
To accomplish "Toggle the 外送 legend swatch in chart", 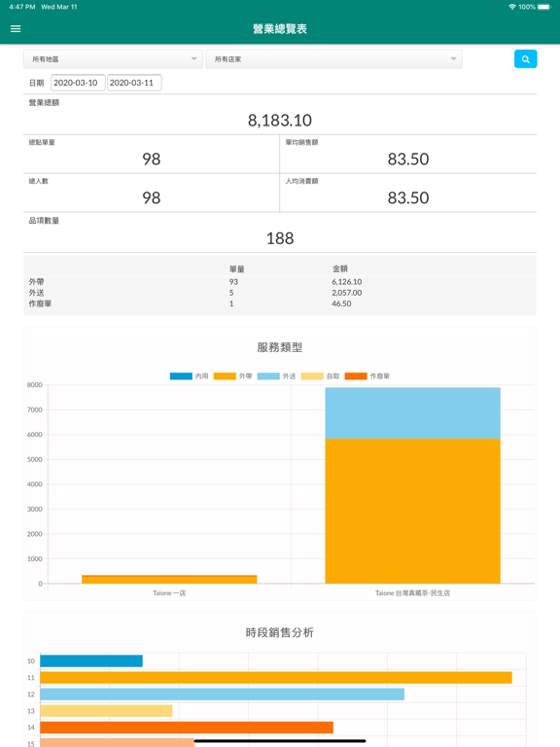I will tap(268, 376).
